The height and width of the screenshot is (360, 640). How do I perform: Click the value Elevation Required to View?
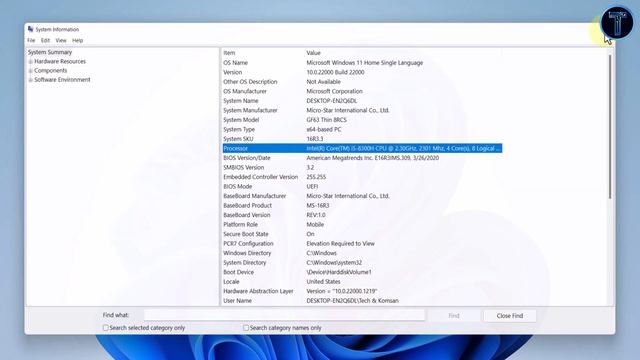(x=340, y=244)
